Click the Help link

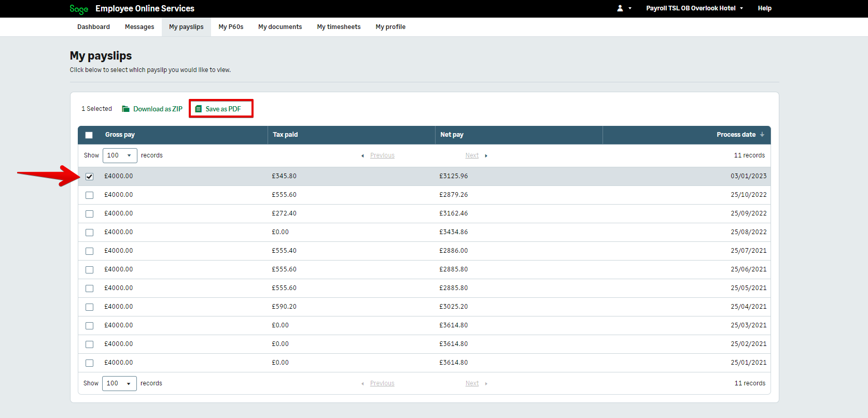pyautogui.click(x=764, y=8)
